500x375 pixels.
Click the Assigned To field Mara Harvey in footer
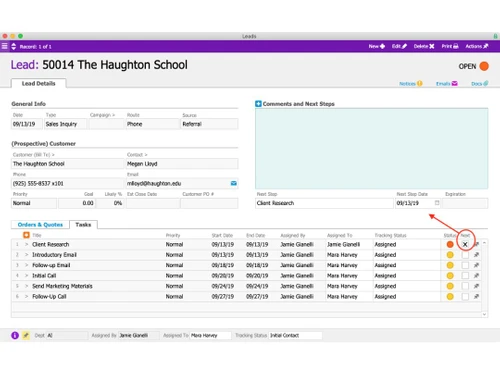tap(211, 335)
